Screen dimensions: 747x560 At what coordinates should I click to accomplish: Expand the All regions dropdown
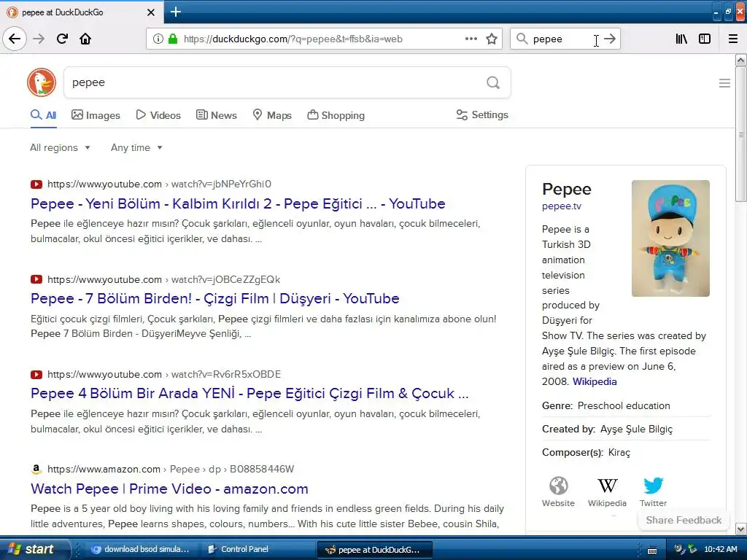(x=60, y=147)
